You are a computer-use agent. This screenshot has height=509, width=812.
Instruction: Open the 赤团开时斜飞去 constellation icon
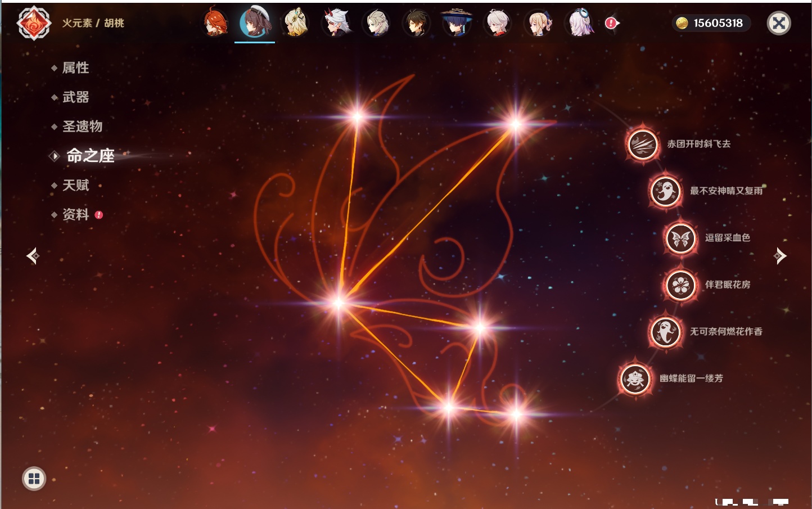click(x=643, y=144)
